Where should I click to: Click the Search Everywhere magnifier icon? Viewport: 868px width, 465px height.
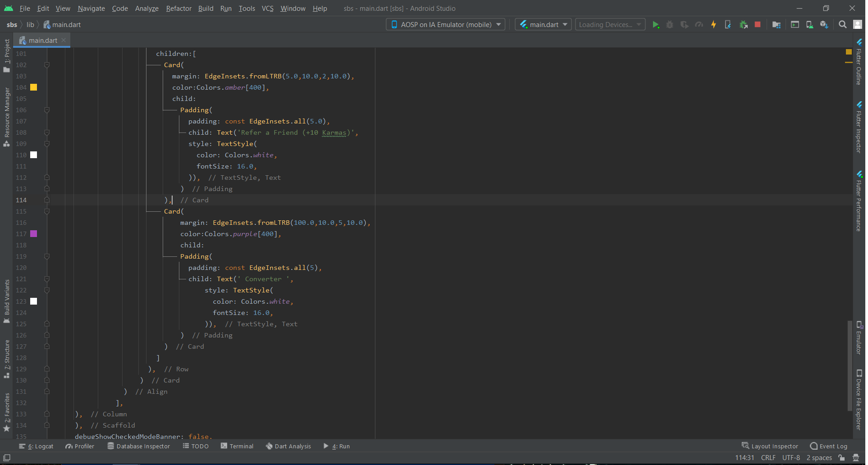[842, 25]
